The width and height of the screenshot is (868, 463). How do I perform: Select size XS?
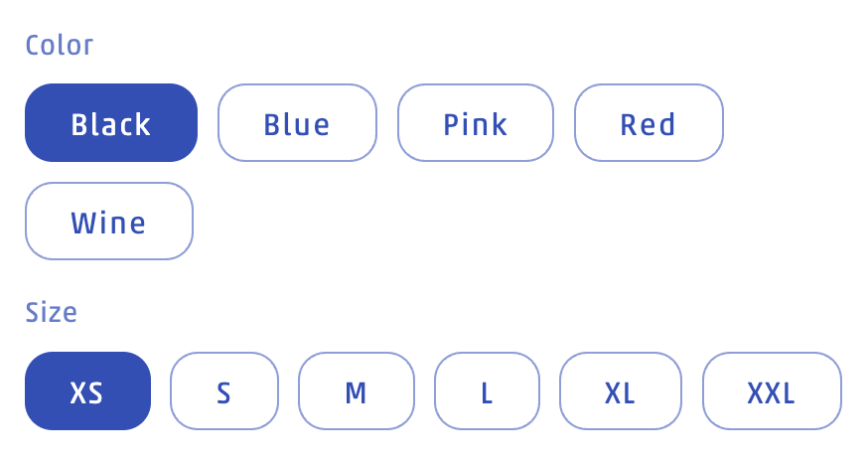[87, 391]
